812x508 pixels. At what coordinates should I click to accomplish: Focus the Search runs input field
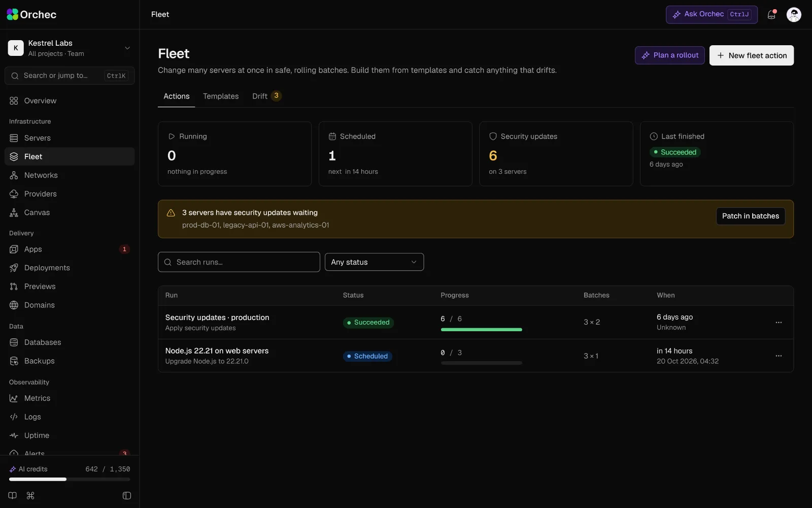point(239,262)
